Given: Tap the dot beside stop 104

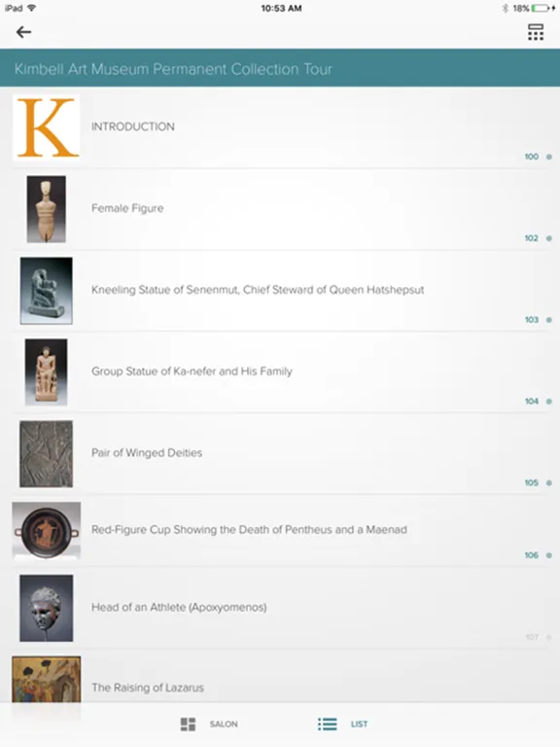Looking at the screenshot, I should point(549,401).
